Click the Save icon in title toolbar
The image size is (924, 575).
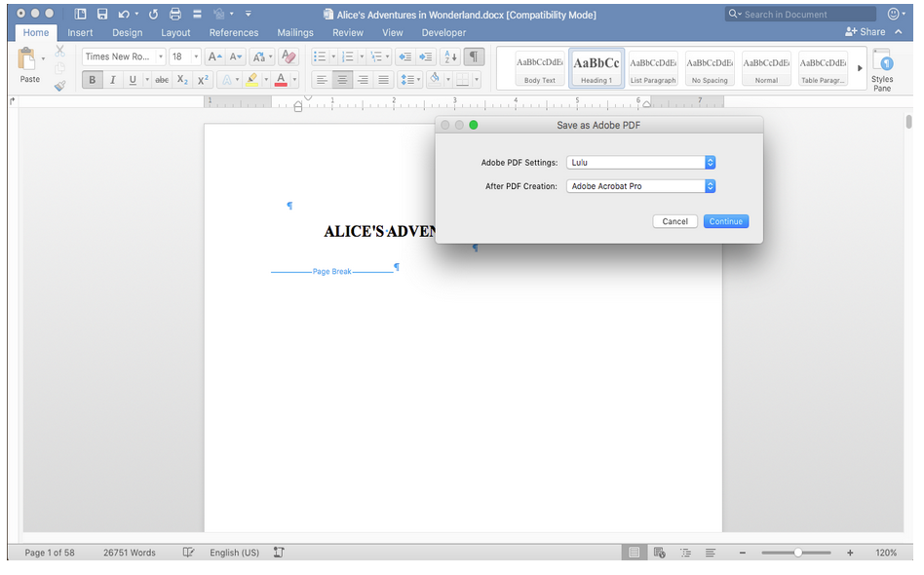click(102, 15)
